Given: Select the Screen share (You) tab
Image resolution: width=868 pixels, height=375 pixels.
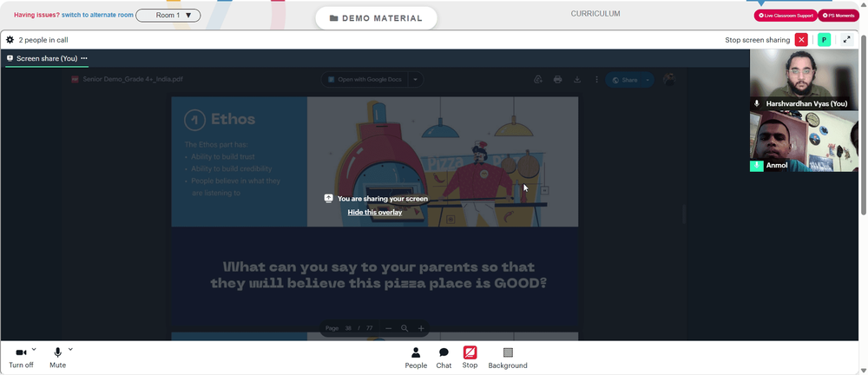Looking at the screenshot, I should tap(42, 58).
